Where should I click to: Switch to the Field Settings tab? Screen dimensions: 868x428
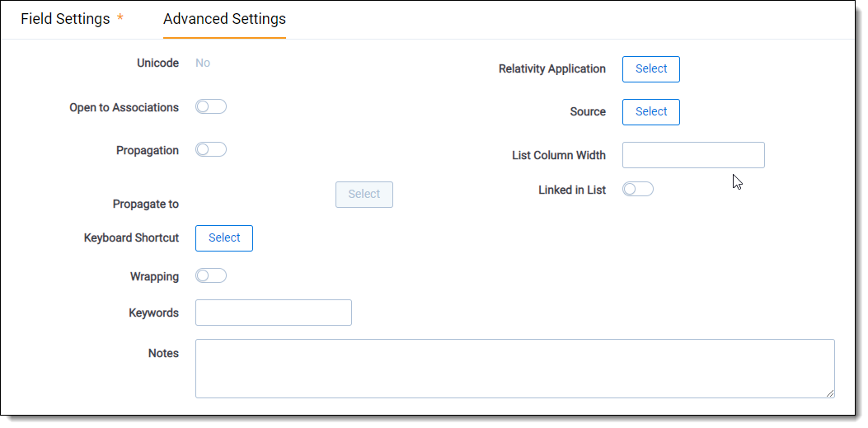click(x=65, y=19)
